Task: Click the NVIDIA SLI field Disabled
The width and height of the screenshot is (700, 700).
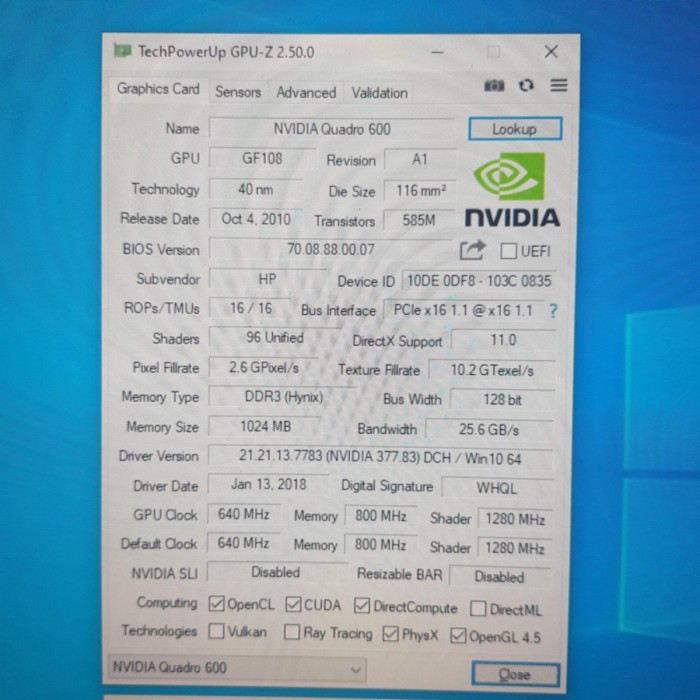Action: 276,572
